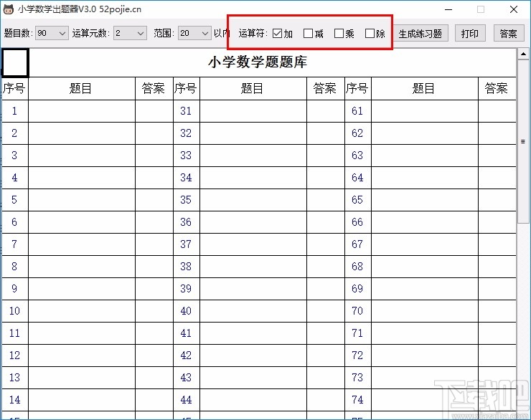Screen dimensions: 531x420
Task: Click the empty question cell in row 1
Action: pos(82,111)
